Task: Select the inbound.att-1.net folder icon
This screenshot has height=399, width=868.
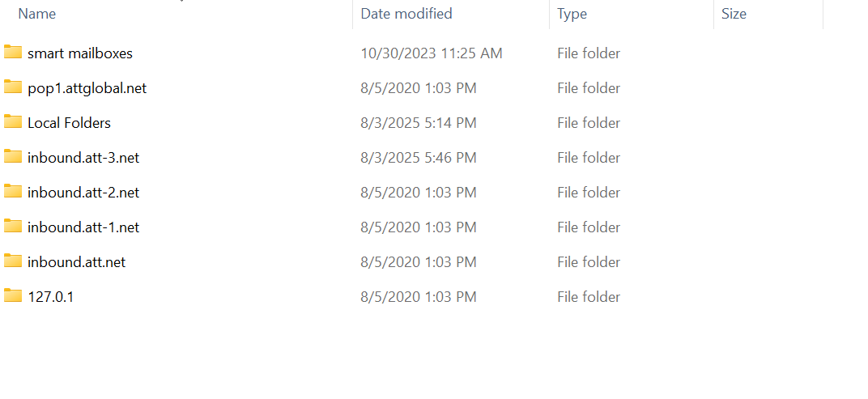Action: point(13,227)
